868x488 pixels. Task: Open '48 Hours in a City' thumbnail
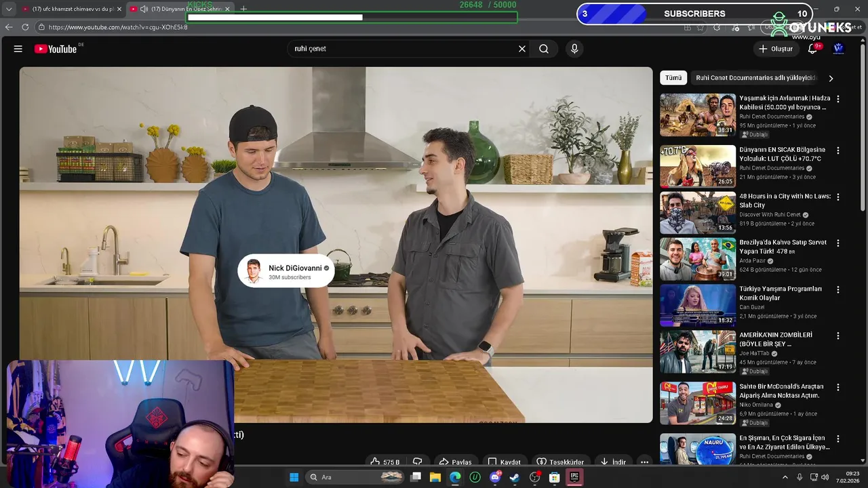(698, 213)
